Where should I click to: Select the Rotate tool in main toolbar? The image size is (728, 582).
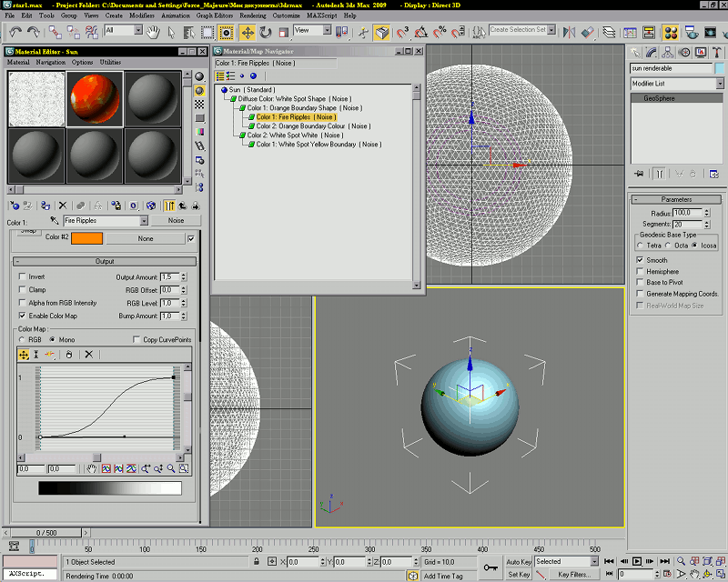(265, 32)
